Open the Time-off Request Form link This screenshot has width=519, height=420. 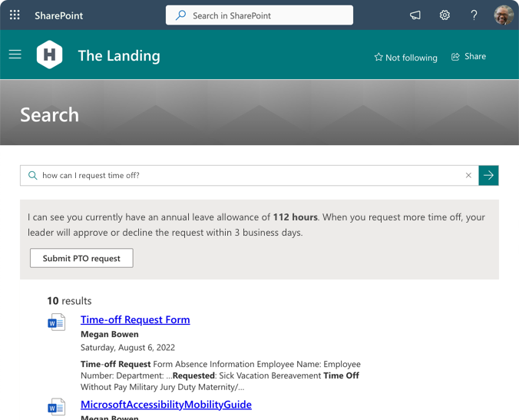(135, 319)
